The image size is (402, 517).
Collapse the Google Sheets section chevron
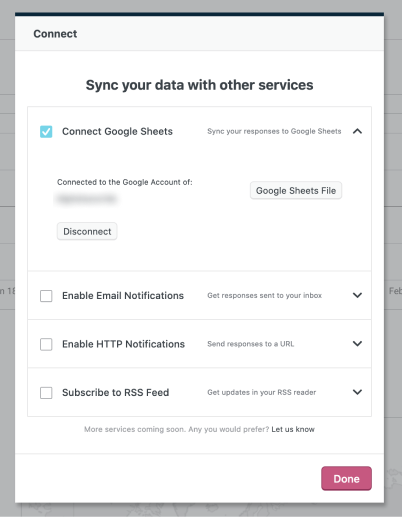click(x=357, y=131)
